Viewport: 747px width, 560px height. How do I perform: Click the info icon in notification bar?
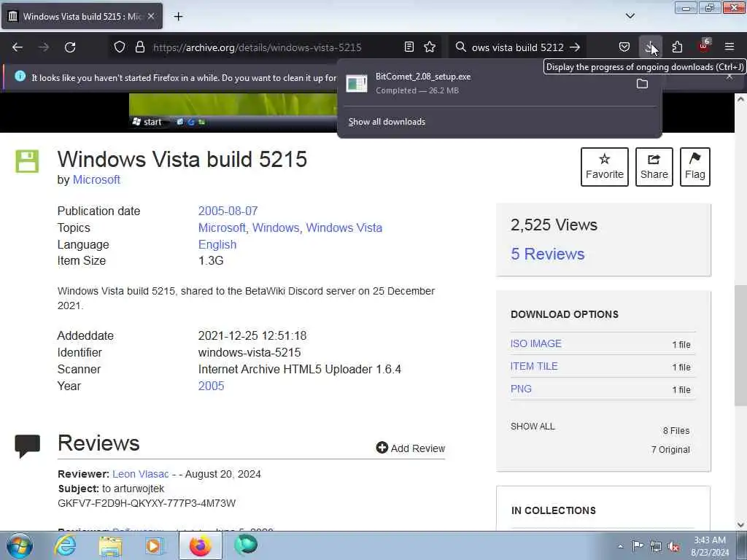tap(20, 76)
